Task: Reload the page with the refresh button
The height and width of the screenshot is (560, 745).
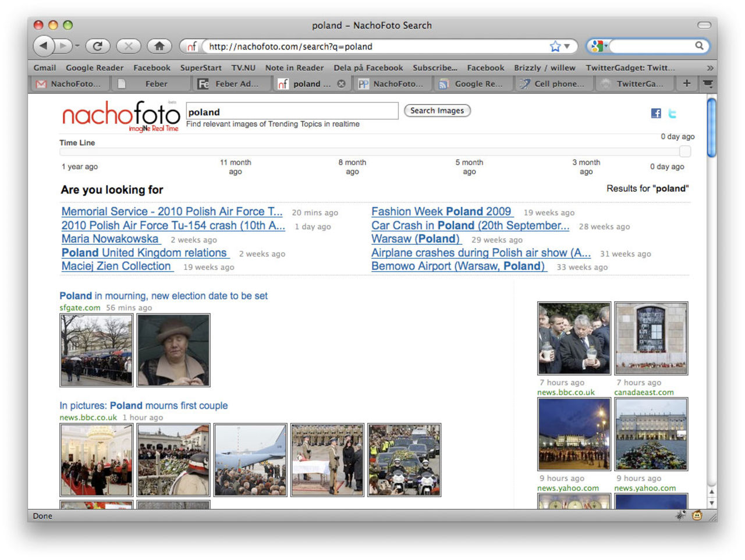Action: point(98,46)
